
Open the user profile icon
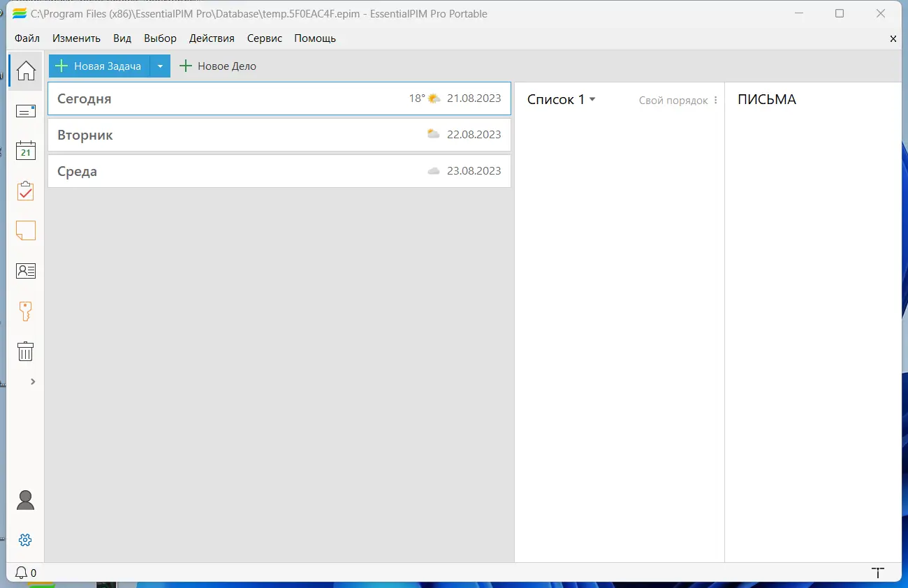point(25,499)
